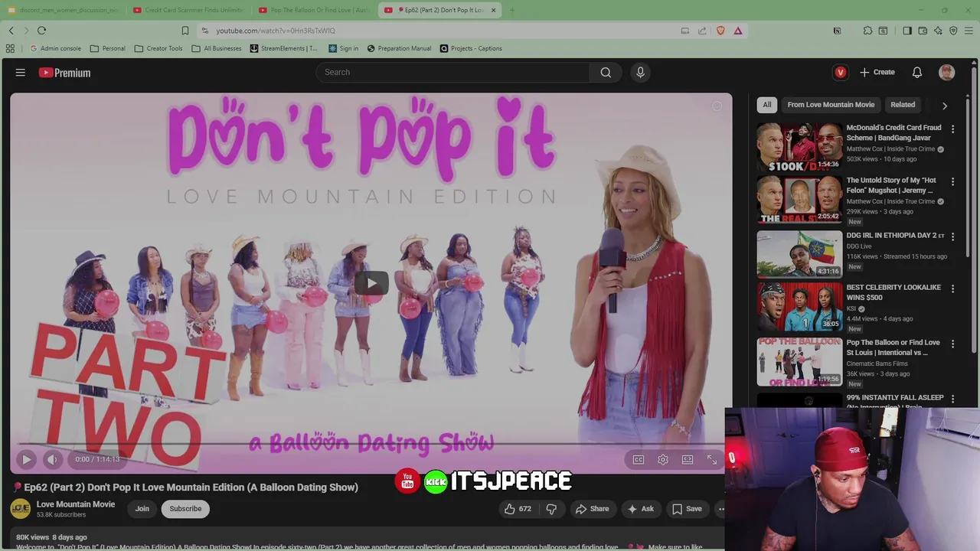Enter full screen mode
This screenshot has width=980, height=551.
pos(712,459)
